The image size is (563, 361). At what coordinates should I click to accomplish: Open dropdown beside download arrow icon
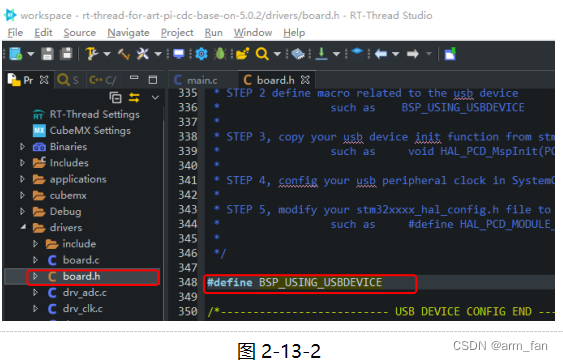click(336, 54)
